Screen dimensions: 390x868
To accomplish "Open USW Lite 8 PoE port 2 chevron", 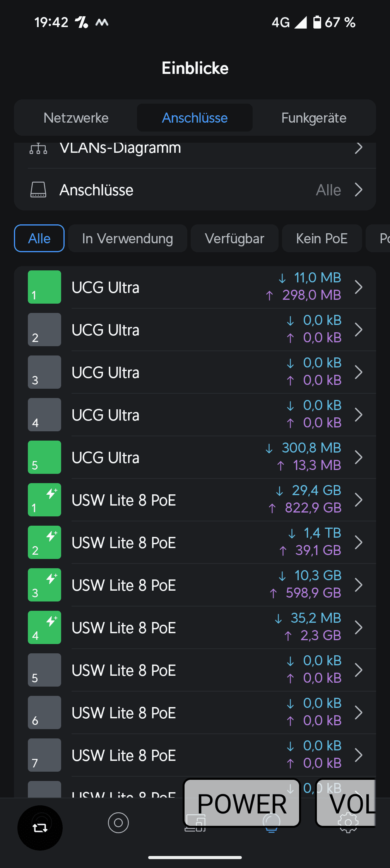I will [359, 542].
